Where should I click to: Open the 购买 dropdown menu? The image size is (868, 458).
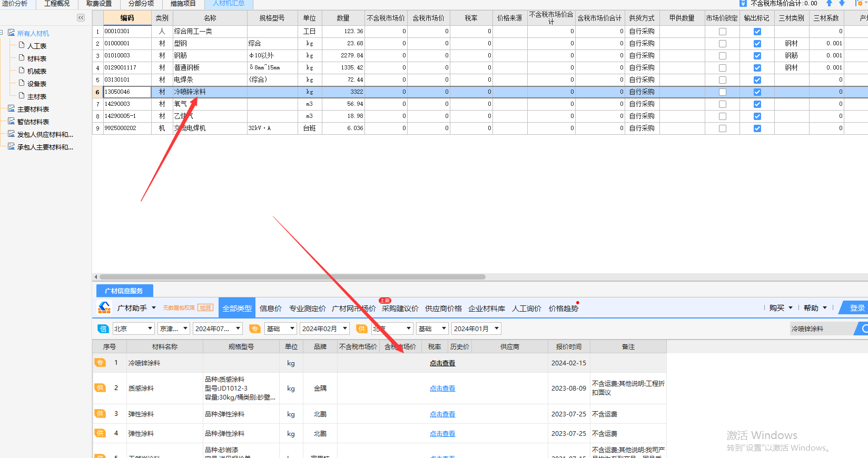pyautogui.click(x=781, y=308)
